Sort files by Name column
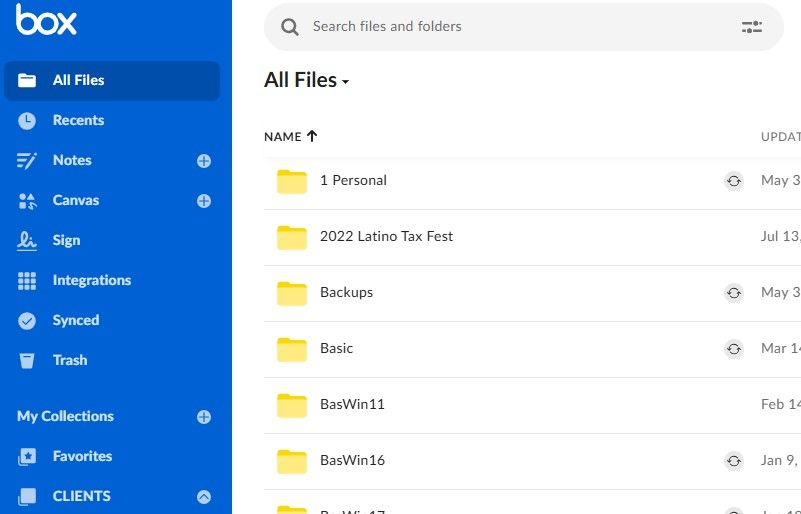The image size is (801, 514). (283, 136)
